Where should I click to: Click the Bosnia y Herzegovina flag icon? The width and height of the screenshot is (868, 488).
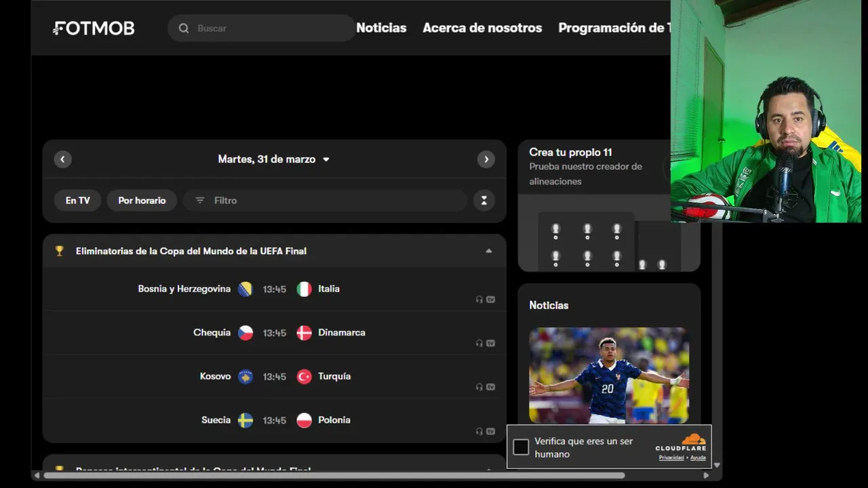click(x=245, y=289)
